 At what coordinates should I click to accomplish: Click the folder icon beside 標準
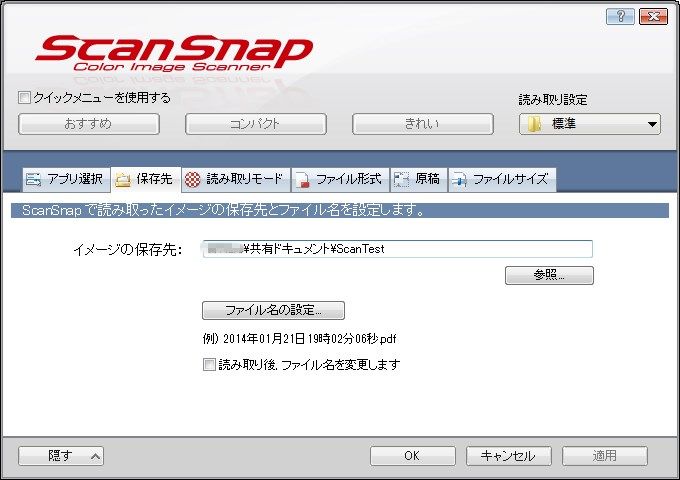pos(534,124)
